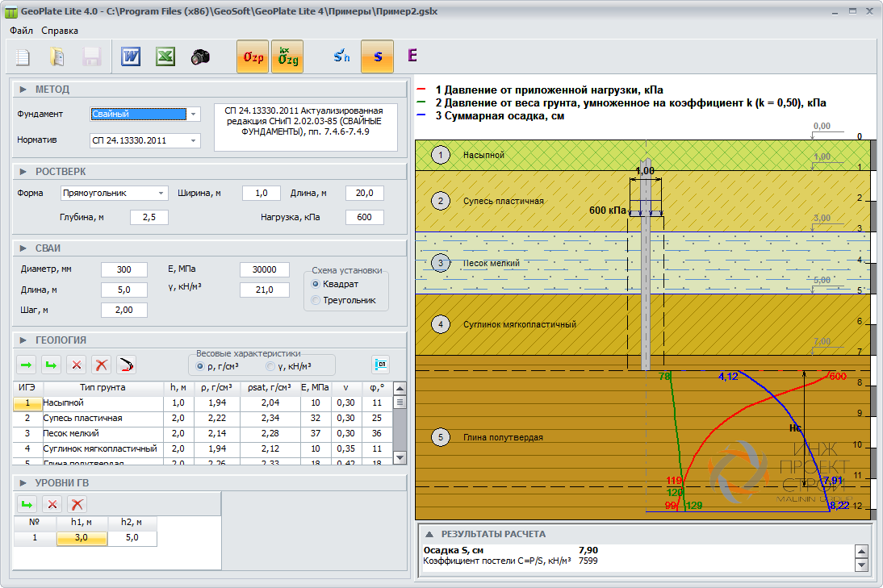
Task: Click the camera snapshot icon
Action: (200, 56)
